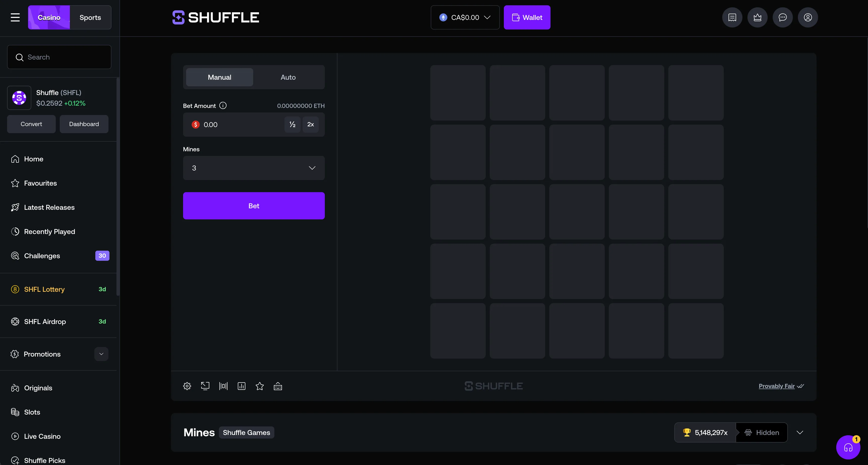Click the SHFL token coin icon
The height and width of the screenshot is (465, 868).
[x=19, y=98]
